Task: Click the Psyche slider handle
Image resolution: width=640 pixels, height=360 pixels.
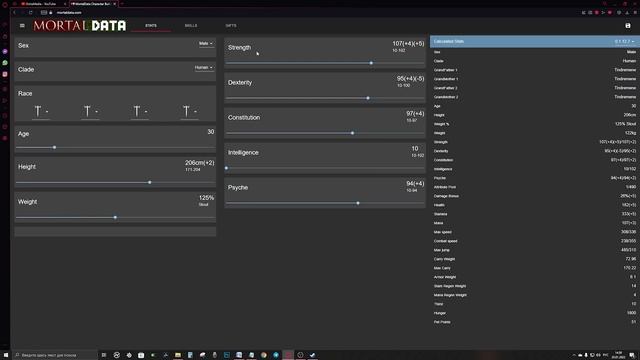Action: click(358, 203)
